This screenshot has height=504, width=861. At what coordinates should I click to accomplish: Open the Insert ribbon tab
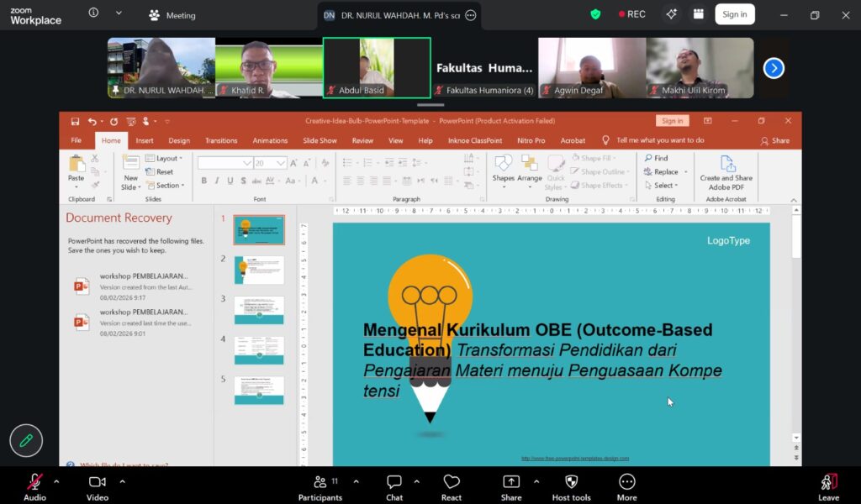pos(145,140)
